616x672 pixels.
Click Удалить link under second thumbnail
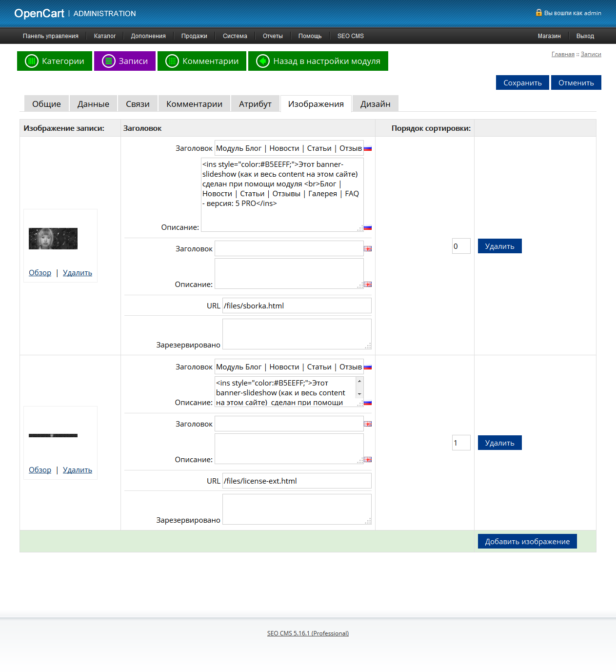[78, 470]
